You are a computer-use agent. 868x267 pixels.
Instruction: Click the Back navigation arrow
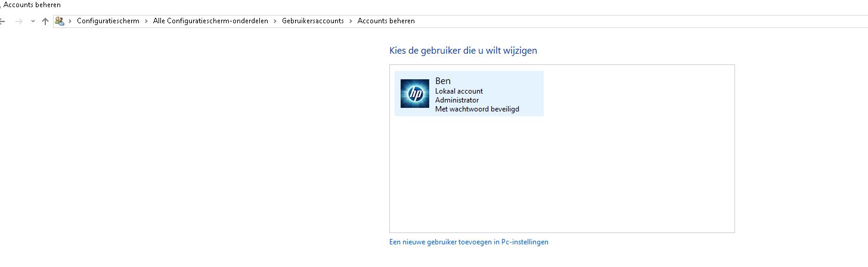point(2,21)
